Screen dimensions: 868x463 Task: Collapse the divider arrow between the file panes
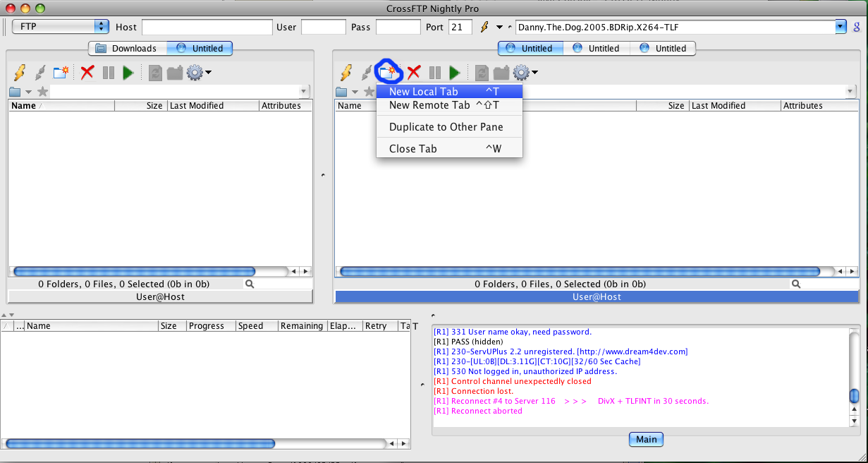(x=323, y=174)
